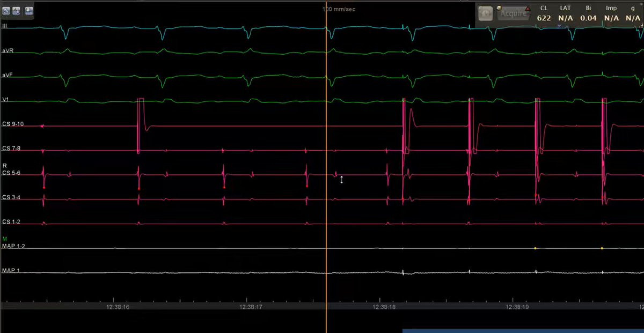Screen dimensions: 644x333
Task: Click the third window layout icon in the top-left toolbar
Action: (28, 10)
